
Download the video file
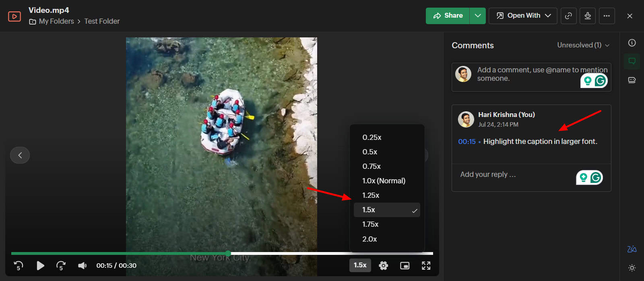click(588, 16)
